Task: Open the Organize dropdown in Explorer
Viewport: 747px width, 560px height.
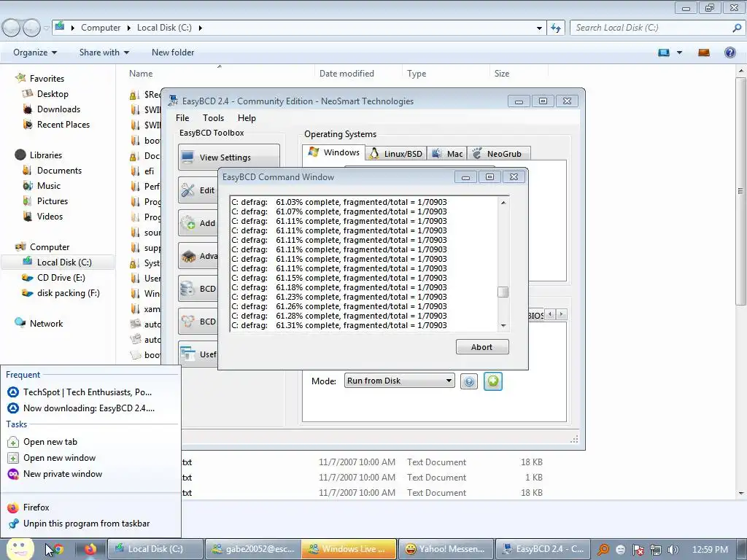Action: 35,52
